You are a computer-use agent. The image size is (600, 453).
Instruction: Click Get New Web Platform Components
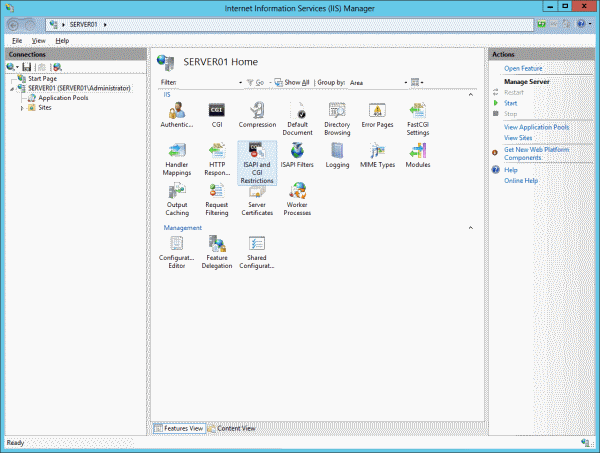click(536, 154)
